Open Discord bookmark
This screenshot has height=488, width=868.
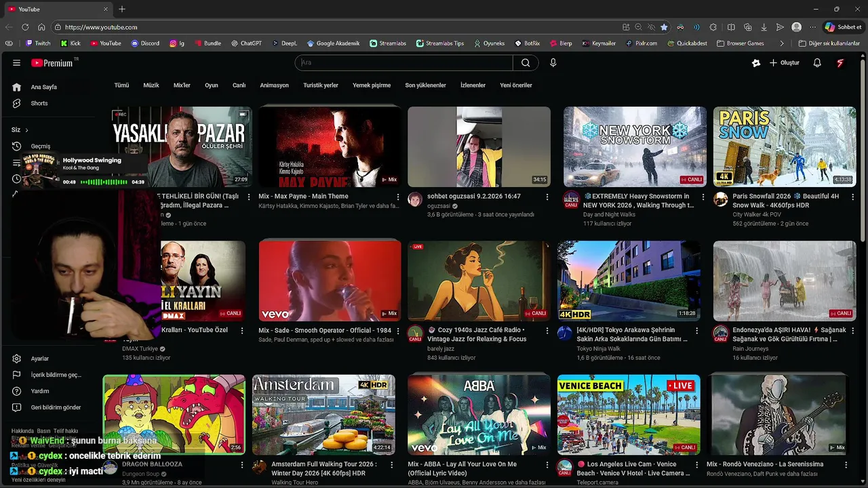coord(145,43)
